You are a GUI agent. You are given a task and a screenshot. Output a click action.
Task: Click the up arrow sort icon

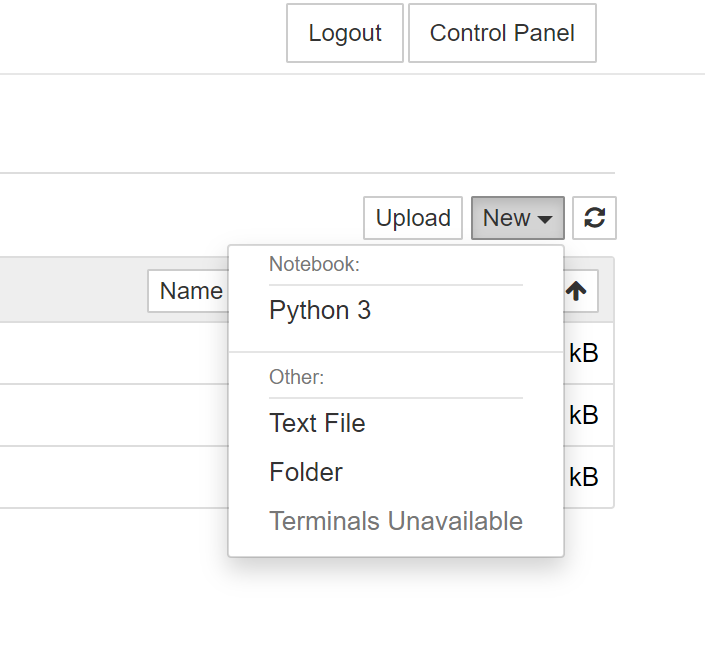point(576,291)
